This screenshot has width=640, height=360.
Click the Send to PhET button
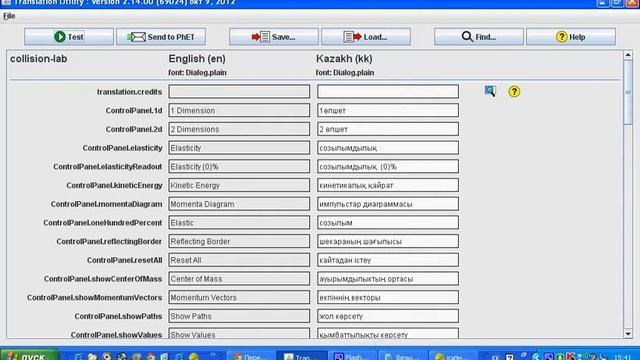coord(161,37)
